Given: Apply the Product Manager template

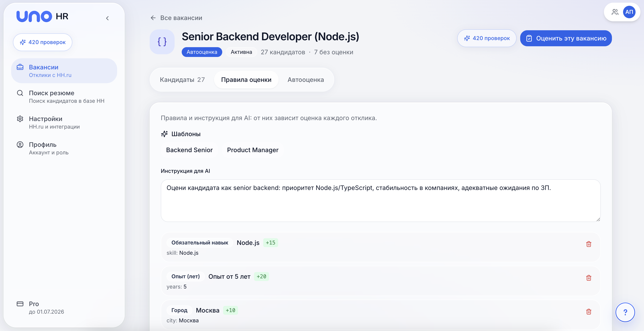Looking at the screenshot, I should (x=253, y=150).
